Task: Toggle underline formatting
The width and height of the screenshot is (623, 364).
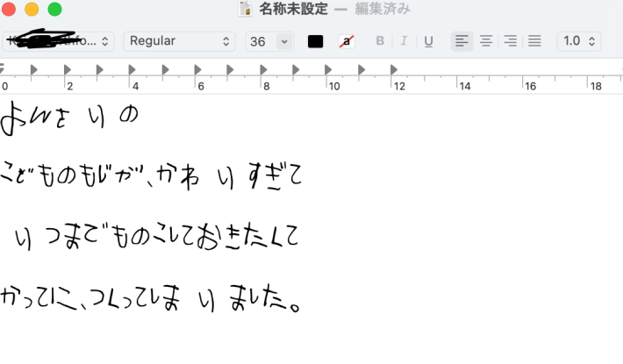Action: coord(428,41)
